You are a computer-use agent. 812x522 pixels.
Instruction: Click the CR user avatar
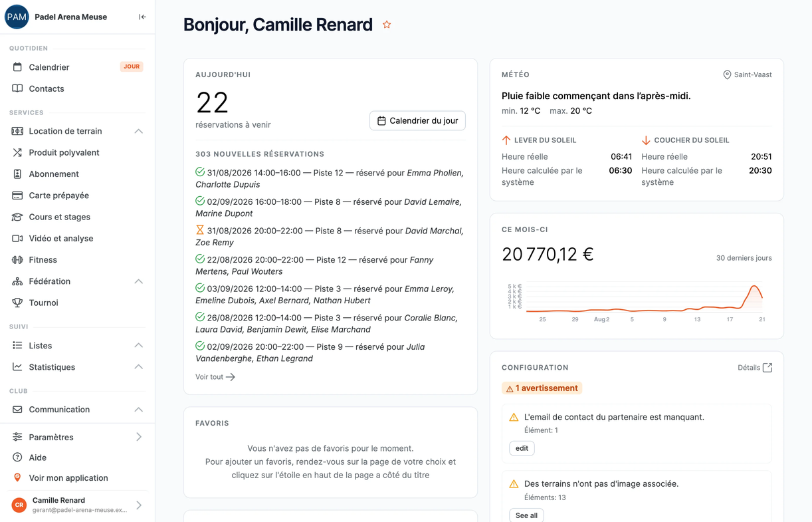coord(19,505)
